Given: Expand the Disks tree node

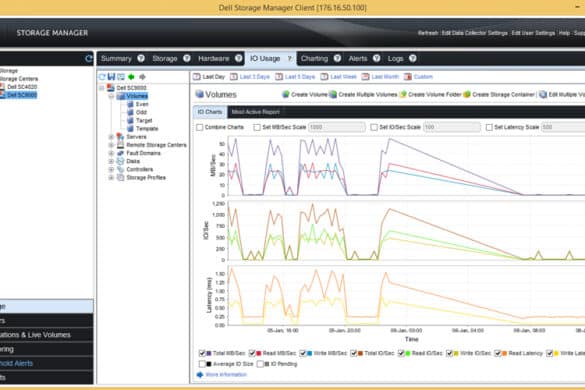Looking at the screenshot, I should coord(111,161).
